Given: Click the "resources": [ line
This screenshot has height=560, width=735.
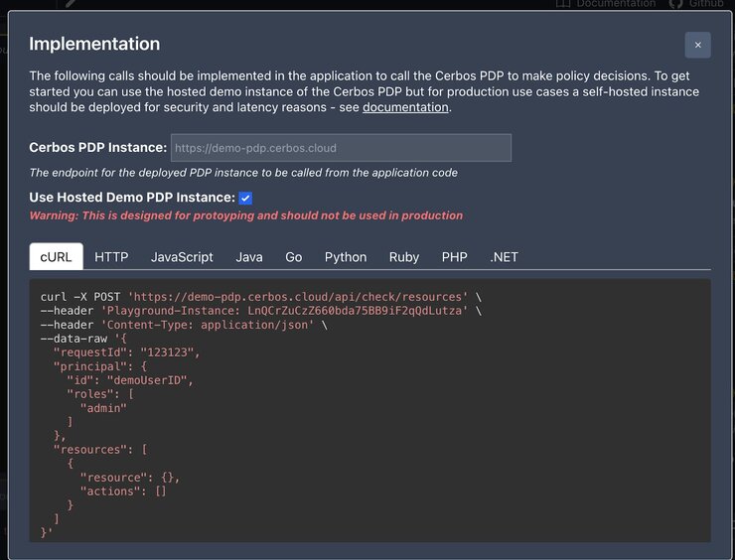Looking at the screenshot, I should point(100,450).
